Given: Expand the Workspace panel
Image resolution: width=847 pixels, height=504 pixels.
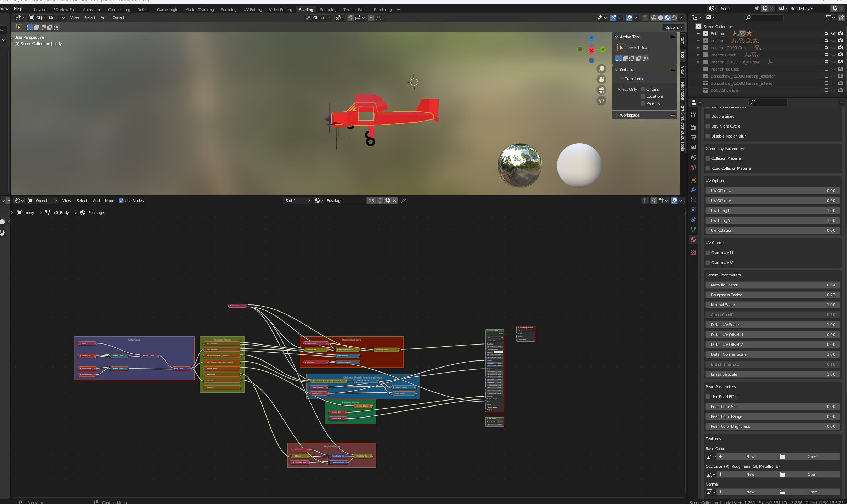Looking at the screenshot, I should (x=629, y=115).
